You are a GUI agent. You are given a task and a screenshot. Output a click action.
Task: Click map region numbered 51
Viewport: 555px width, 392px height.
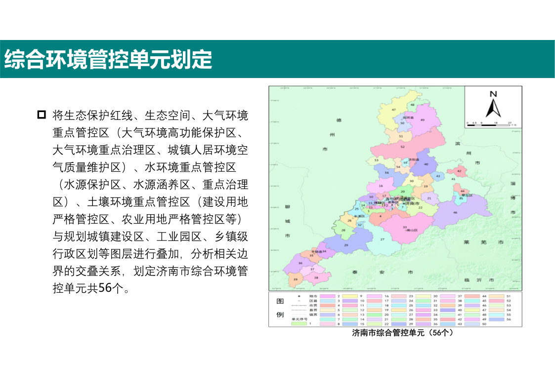coord(401,136)
